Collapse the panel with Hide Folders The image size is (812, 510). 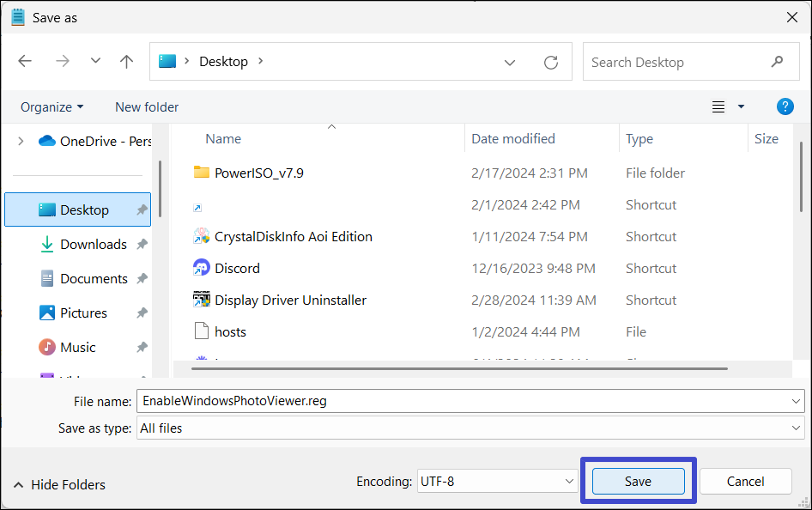59,485
